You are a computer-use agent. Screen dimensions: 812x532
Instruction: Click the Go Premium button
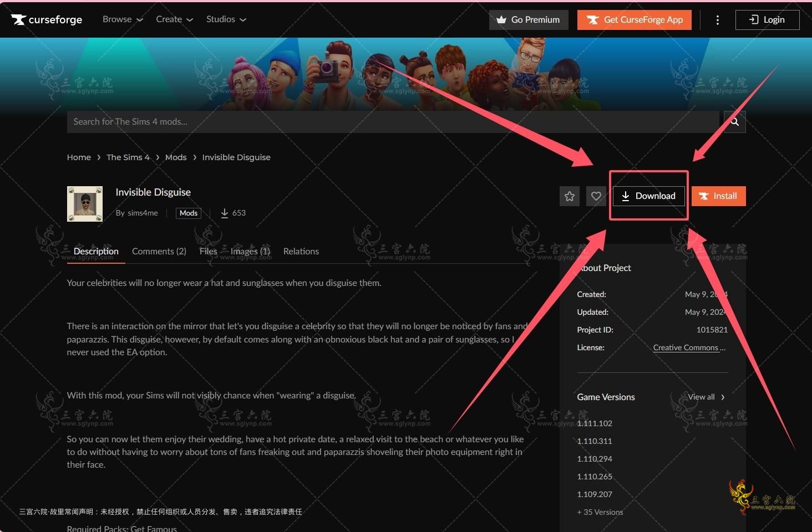pos(529,20)
